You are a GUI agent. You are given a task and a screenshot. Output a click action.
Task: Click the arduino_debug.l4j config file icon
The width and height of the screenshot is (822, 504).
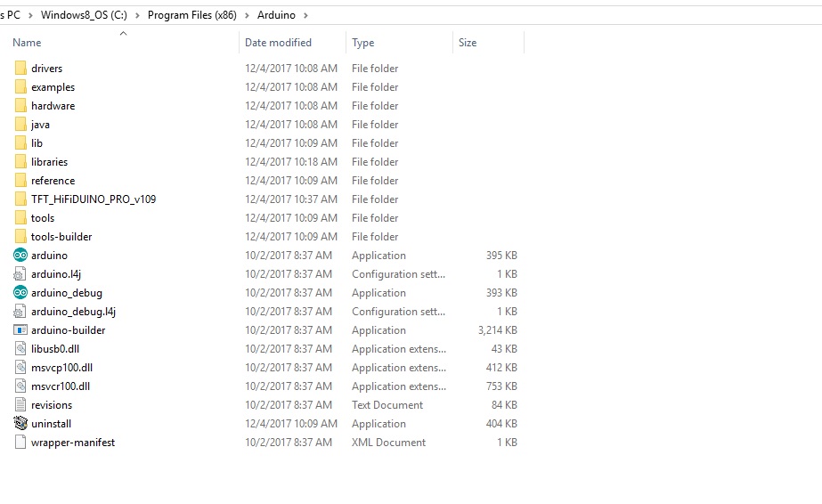tap(20, 312)
